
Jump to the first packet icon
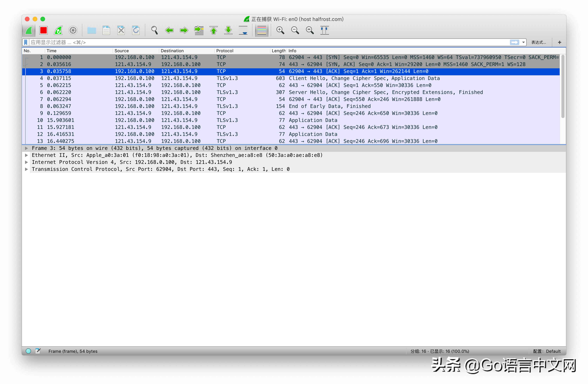click(x=214, y=30)
